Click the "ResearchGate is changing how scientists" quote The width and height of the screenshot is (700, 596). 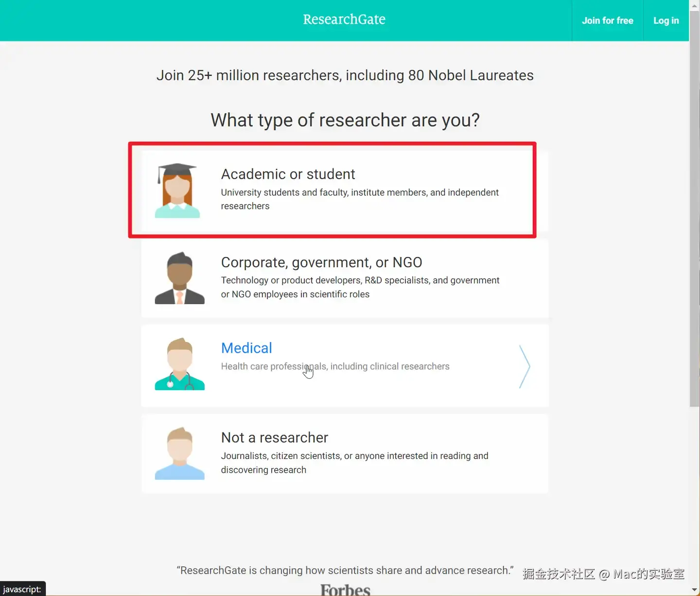[x=345, y=570]
